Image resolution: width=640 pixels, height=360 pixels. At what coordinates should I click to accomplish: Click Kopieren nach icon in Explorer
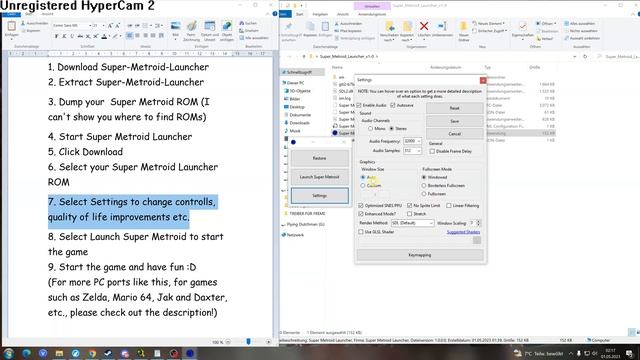(407, 27)
